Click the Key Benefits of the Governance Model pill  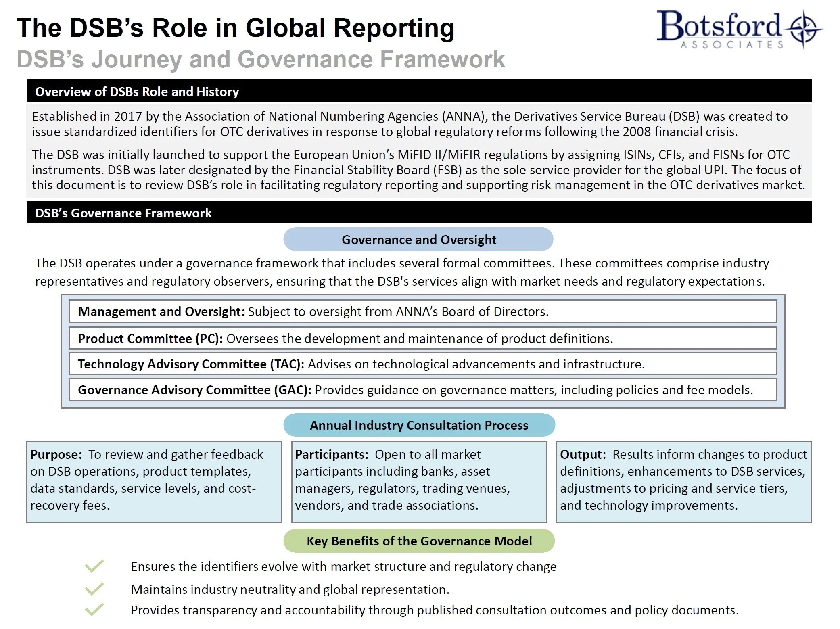(x=419, y=541)
